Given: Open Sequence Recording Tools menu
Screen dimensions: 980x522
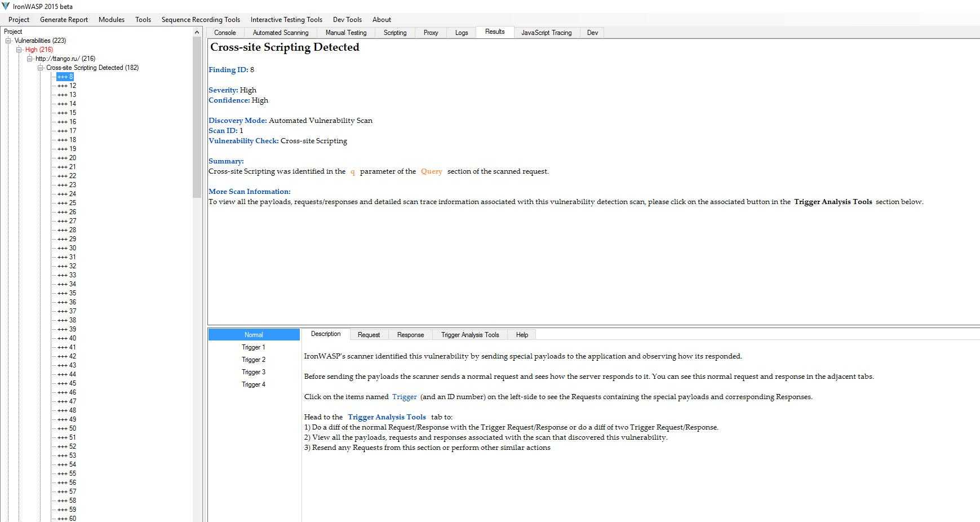Looking at the screenshot, I should tap(201, 20).
